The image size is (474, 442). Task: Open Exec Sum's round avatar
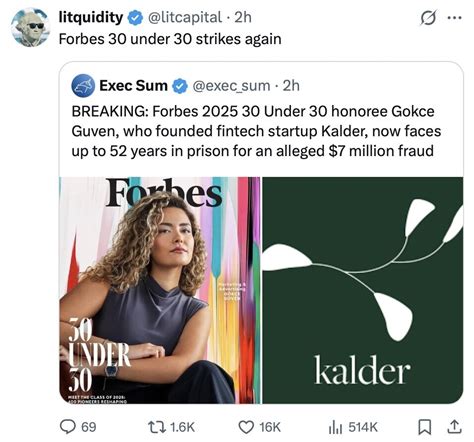pos(83,86)
